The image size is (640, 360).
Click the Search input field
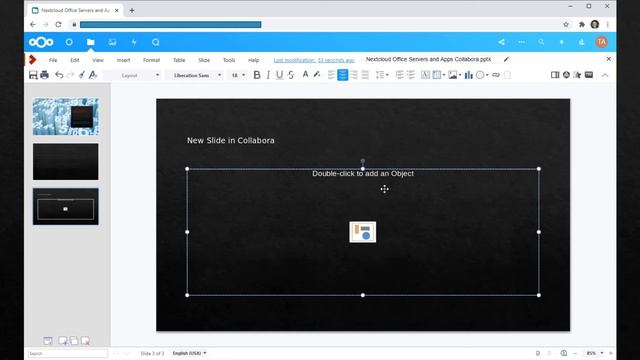pyautogui.click(x=68, y=353)
